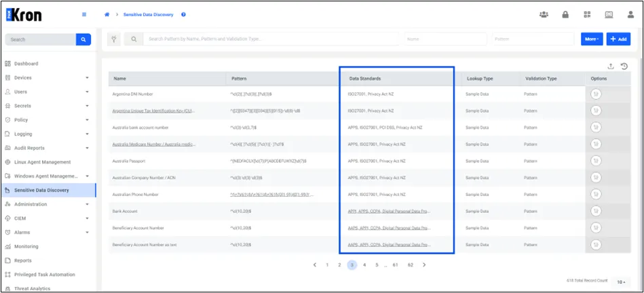The width and height of the screenshot is (644, 293).
Task: Open options icon for Australian Phone Number row
Action: tap(596, 195)
